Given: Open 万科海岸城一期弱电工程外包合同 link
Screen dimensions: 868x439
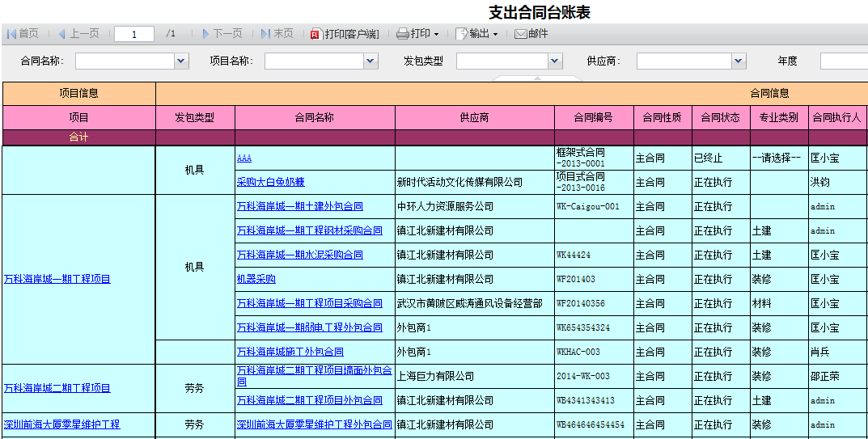Looking at the screenshot, I should (x=310, y=327).
